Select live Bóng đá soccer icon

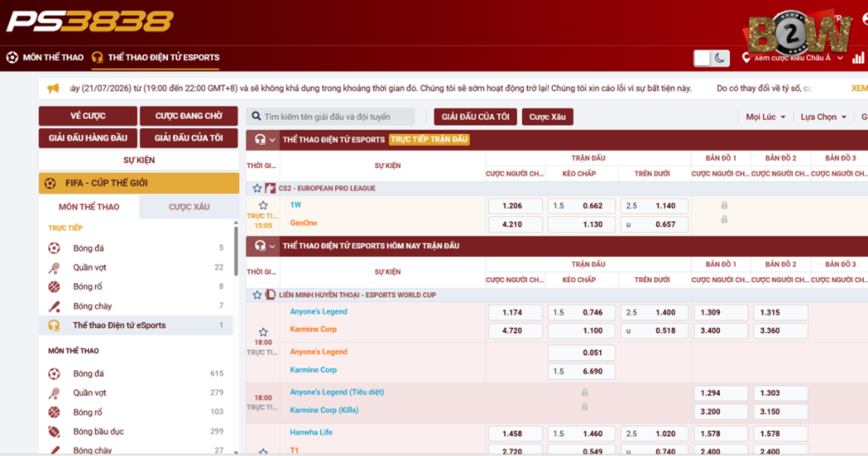point(53,248)
